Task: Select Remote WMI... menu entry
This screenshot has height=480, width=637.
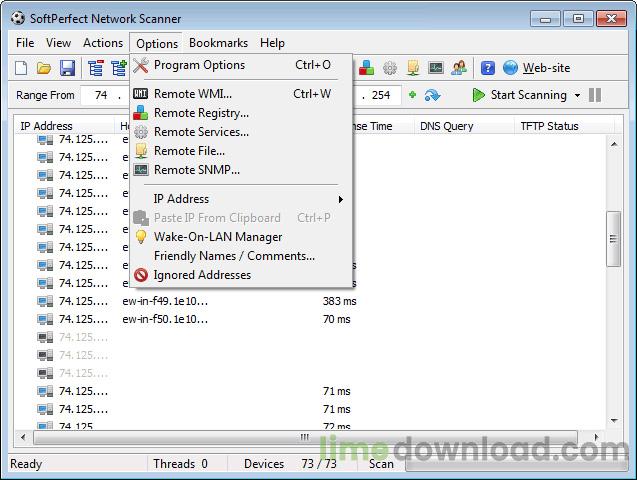Action: [241, 94]
